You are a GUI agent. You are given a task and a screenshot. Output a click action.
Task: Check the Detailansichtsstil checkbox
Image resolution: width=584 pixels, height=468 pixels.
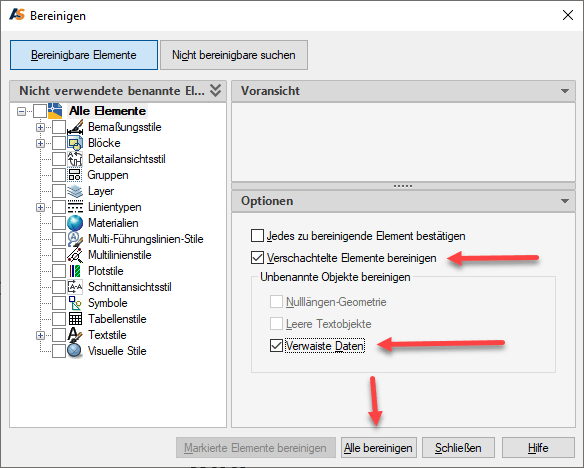(59, 159)
